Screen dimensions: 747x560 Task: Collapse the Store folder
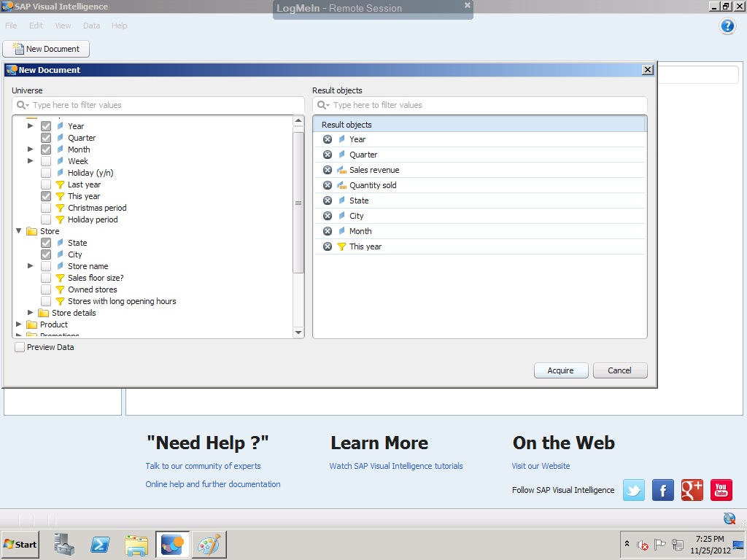(18, 231)
